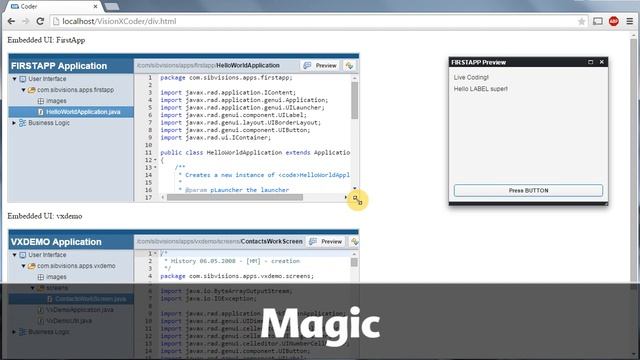The height and width of the screenshot is (360, 640).
Task: Click User Interface monitor icon in VXDEMO
Action: click(23, 255)
